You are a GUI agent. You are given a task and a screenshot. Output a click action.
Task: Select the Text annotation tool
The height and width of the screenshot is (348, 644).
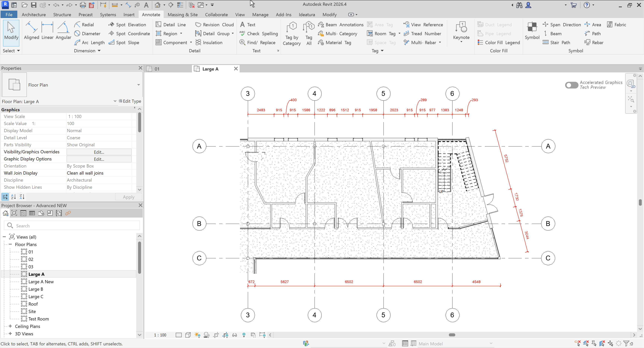[x=247, y=24]
